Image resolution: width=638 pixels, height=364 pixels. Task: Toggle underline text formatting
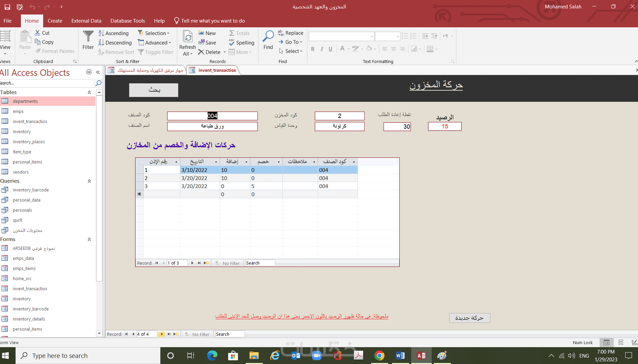pyautogui.click(x=330, y=49)
